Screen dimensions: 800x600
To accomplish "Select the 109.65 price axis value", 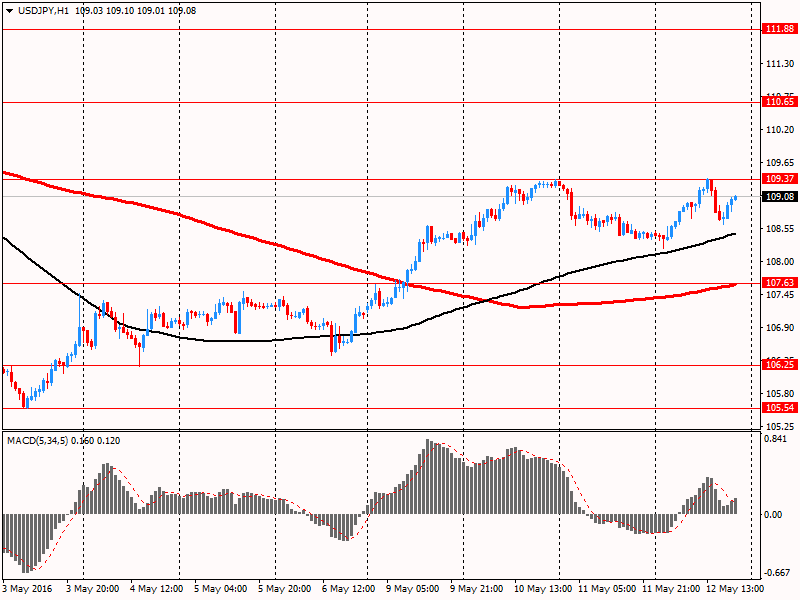I will click(780, 163).
